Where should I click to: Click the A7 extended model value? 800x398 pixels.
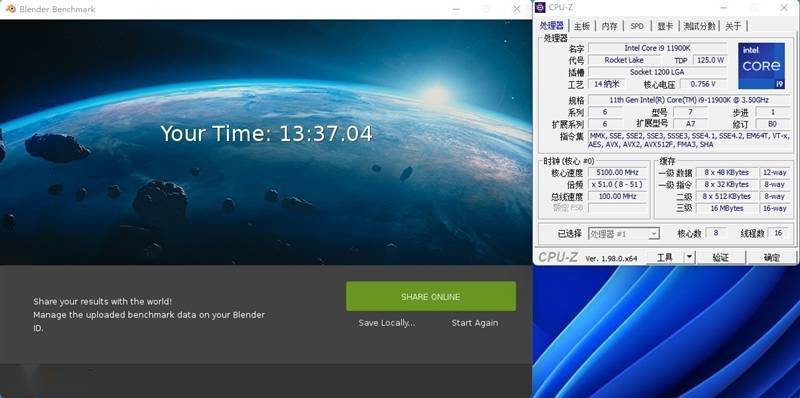690,124
